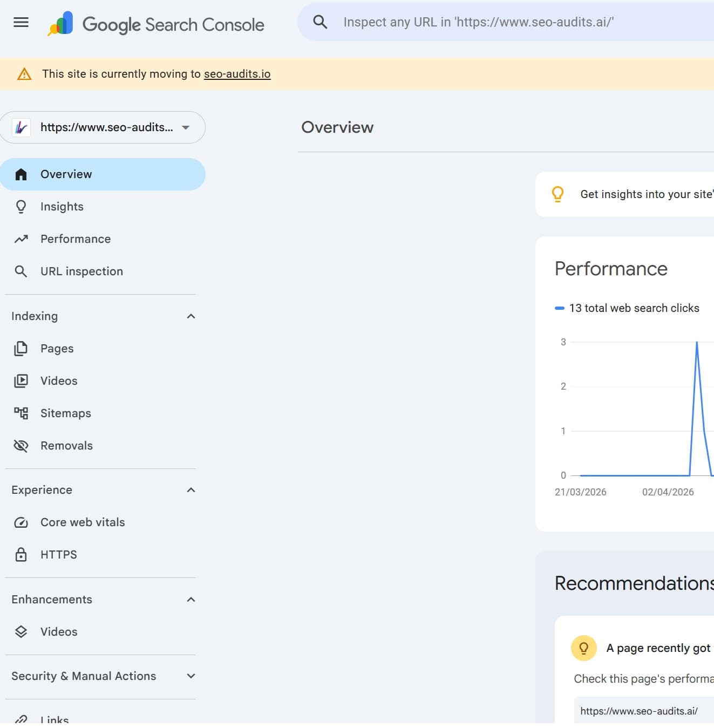The height and width of the screenshot is (728, 714).
Task: Open Insights from the sidebar
Action: pos(103,207)
